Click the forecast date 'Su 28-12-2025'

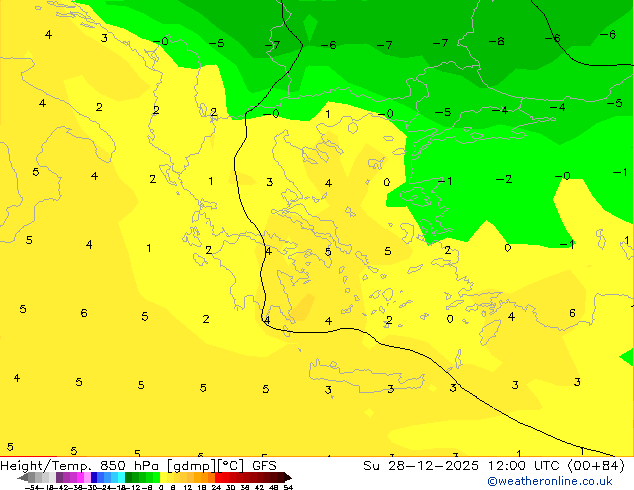pos(421,466)
